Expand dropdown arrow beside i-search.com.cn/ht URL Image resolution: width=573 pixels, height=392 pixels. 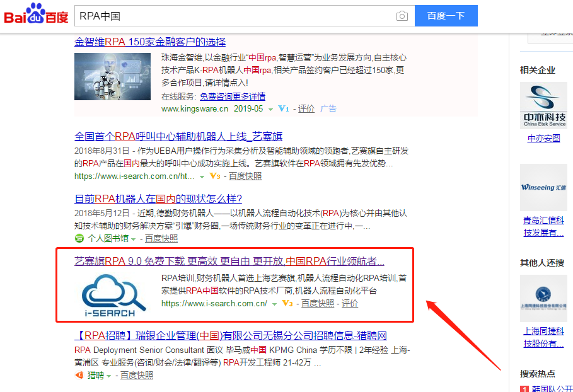[x=202, y=177]
